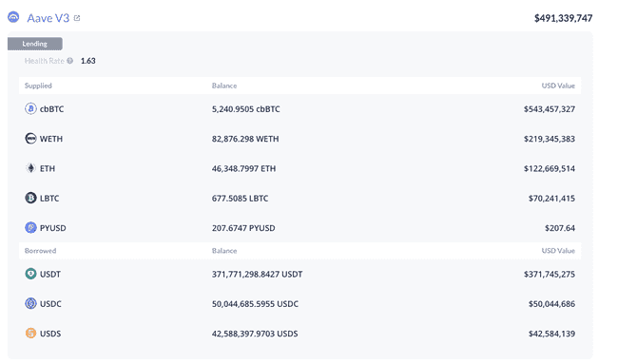
Task: Click the PYUSD token icon
Action: coord(30,228)
